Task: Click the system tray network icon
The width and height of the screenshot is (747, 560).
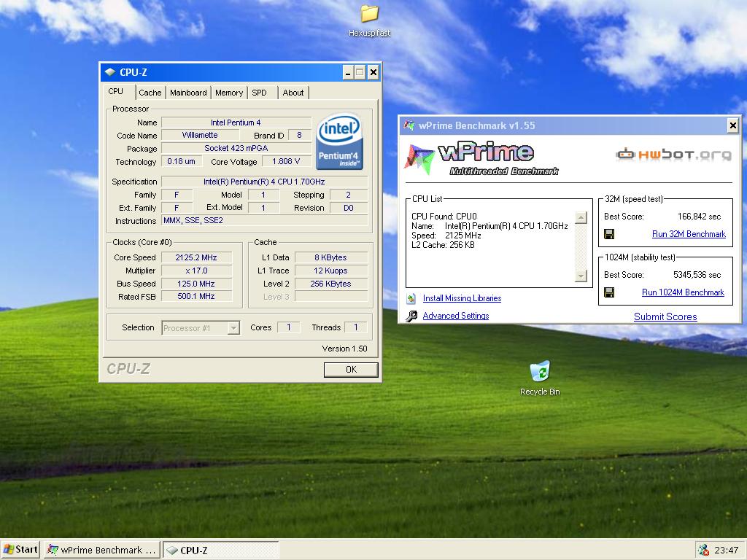Action: coord(704,550)
